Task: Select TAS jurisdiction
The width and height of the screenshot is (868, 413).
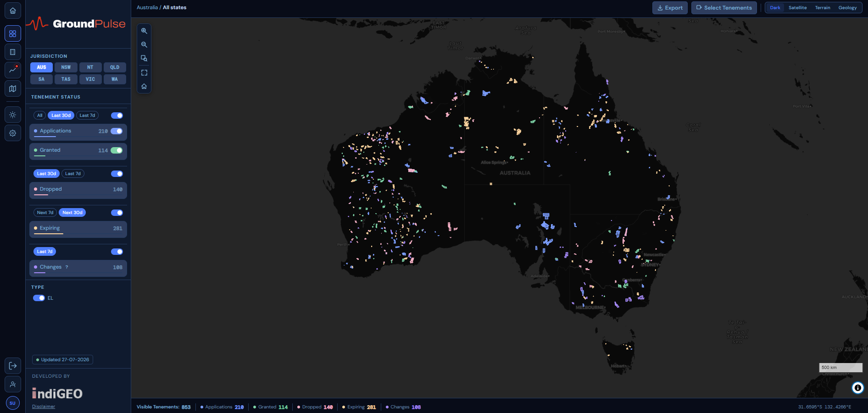Action: (66, 79)
